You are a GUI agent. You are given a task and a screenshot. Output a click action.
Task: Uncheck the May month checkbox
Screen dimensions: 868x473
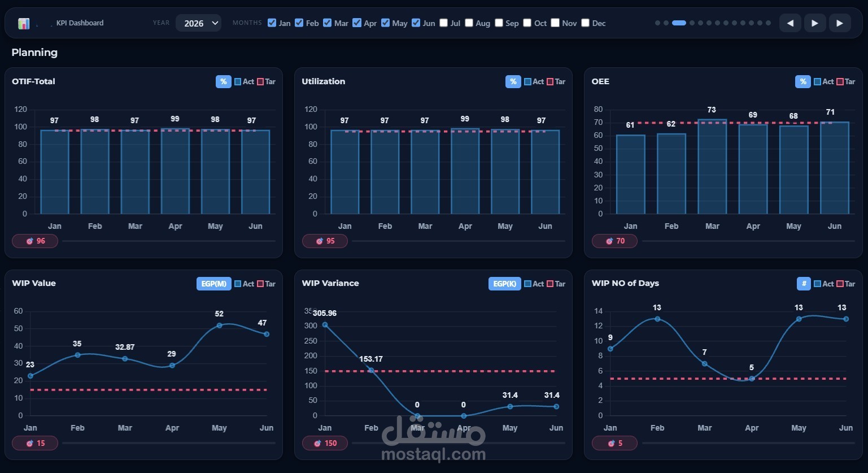click(385, 23)
